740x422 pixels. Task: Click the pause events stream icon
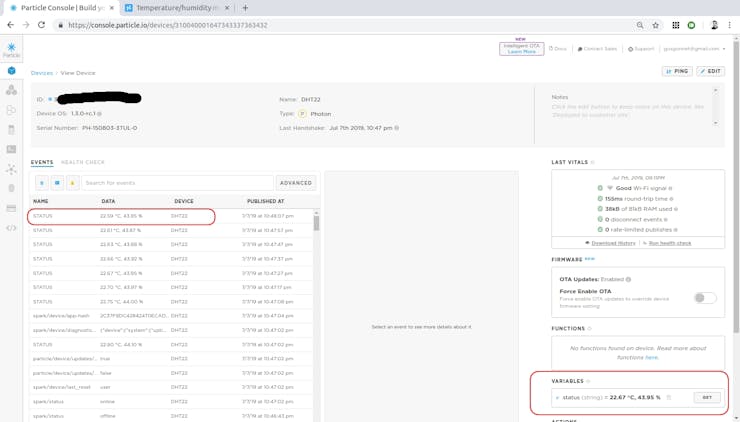click(x=42, y=183)
